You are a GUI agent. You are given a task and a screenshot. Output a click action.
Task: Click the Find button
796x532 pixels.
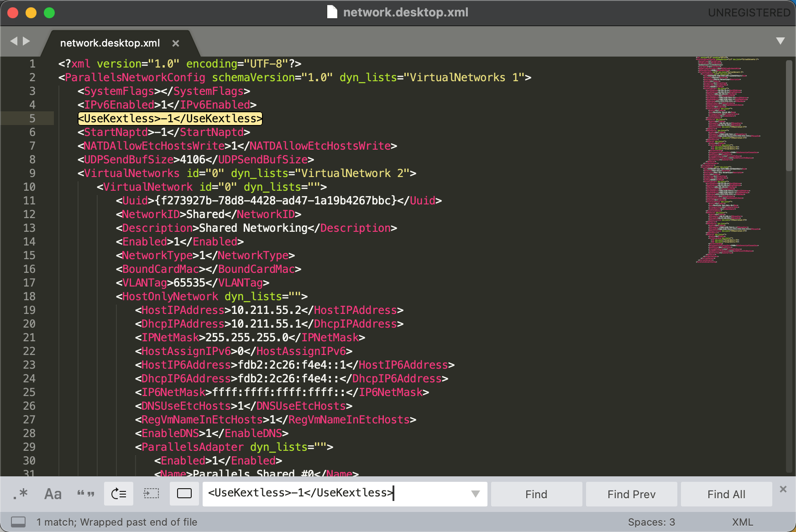[536, 494]
